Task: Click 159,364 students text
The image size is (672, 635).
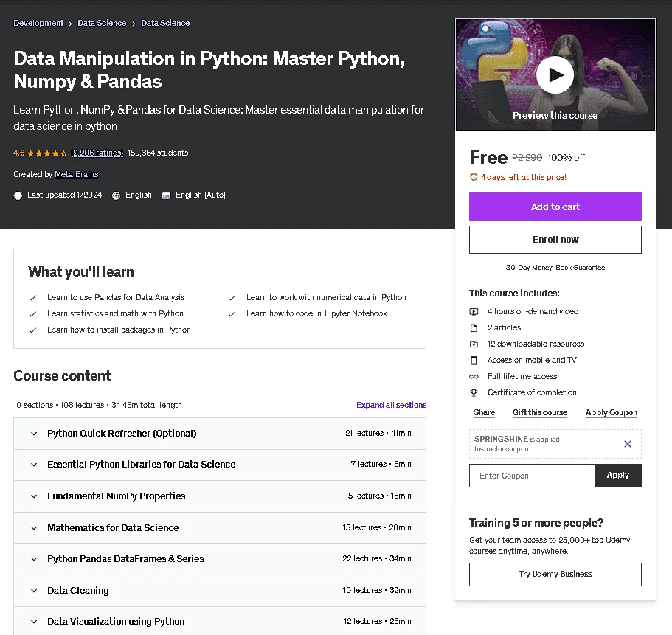Action: coord(158,153)
